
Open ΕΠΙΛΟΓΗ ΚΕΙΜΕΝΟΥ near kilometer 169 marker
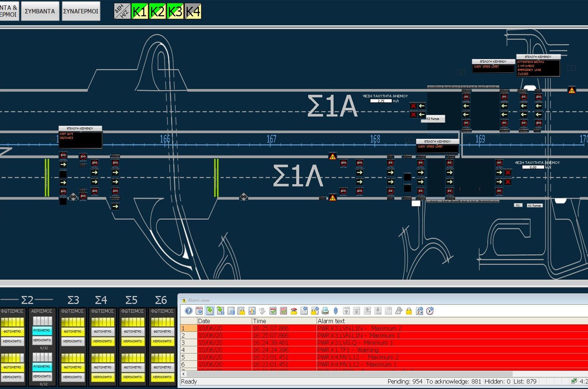click(437, 142)
